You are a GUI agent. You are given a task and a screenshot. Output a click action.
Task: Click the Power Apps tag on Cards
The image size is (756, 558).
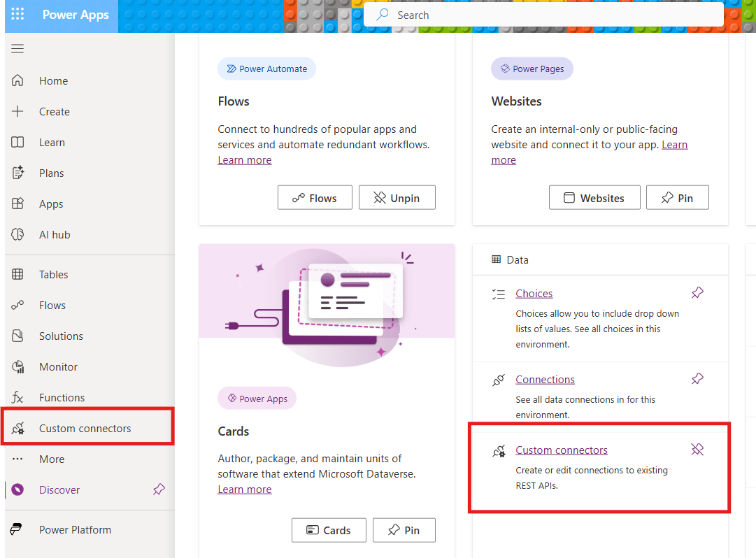[x=257, y=399]
